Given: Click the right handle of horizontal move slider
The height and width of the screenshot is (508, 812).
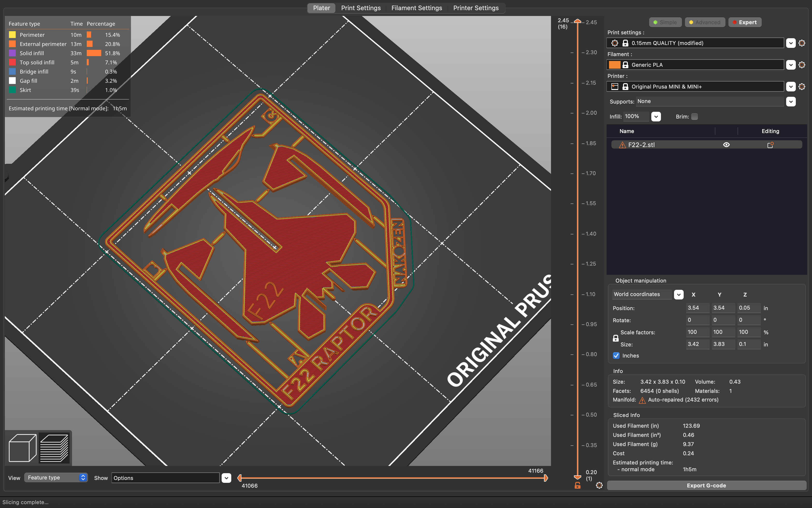Looking at the screenshot, I should click(x=546, y=478).
